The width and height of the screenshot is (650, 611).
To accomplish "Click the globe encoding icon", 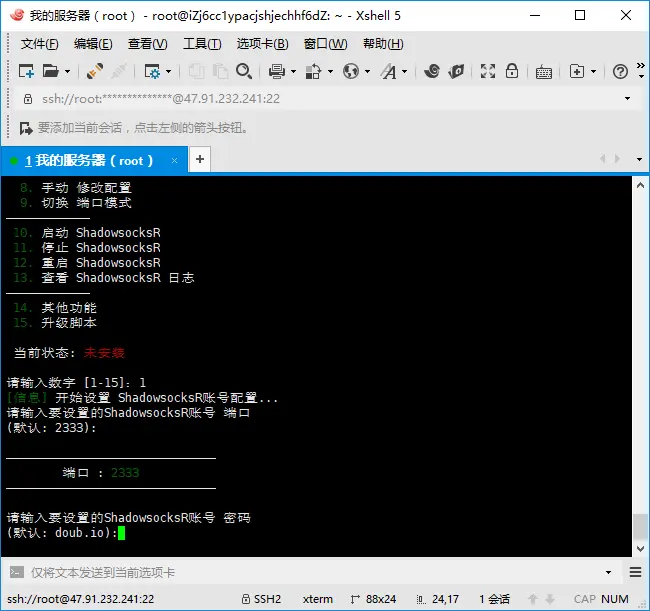I will point(351,71).
